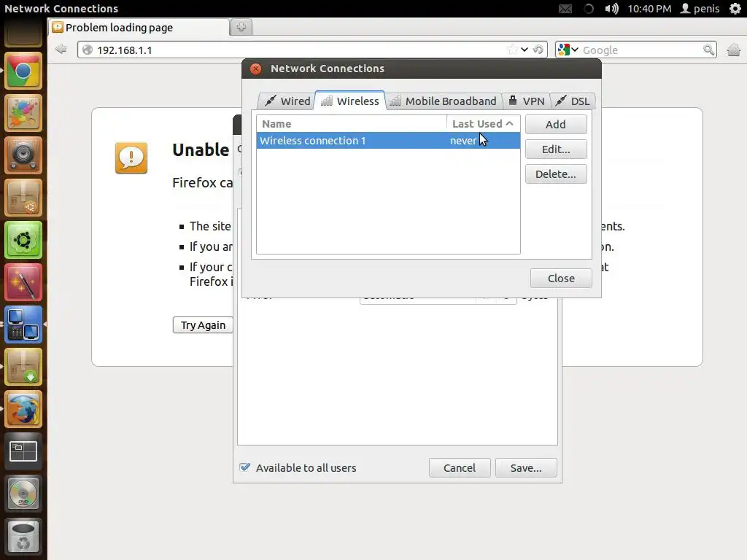Click the site identity globe icon
The height and width of the screenshot is (560, 747).
pos(88,50)
